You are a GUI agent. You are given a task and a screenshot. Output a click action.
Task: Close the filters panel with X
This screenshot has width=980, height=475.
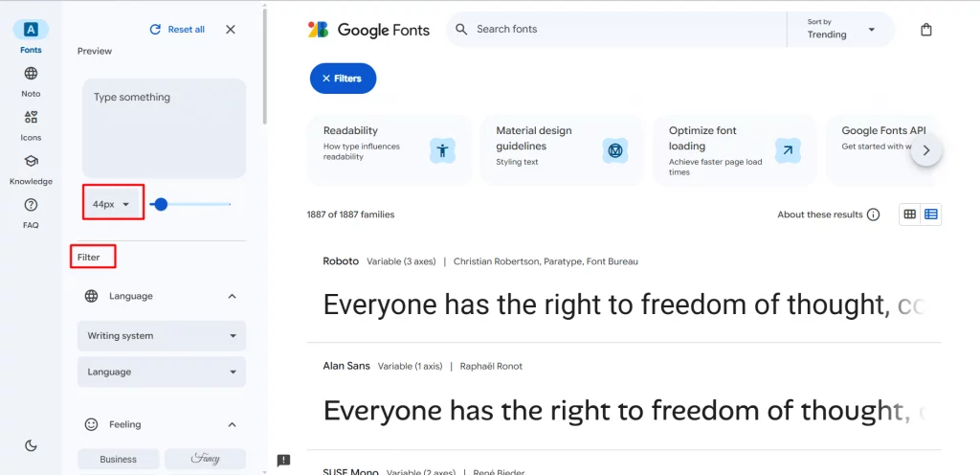click(x=231, y=30)
